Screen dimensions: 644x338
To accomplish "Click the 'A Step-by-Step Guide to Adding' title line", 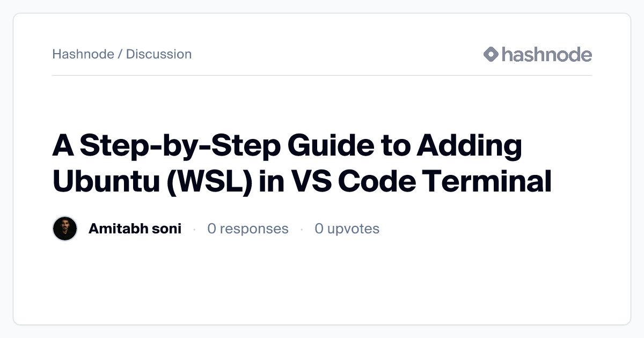I will coord(287,147).
